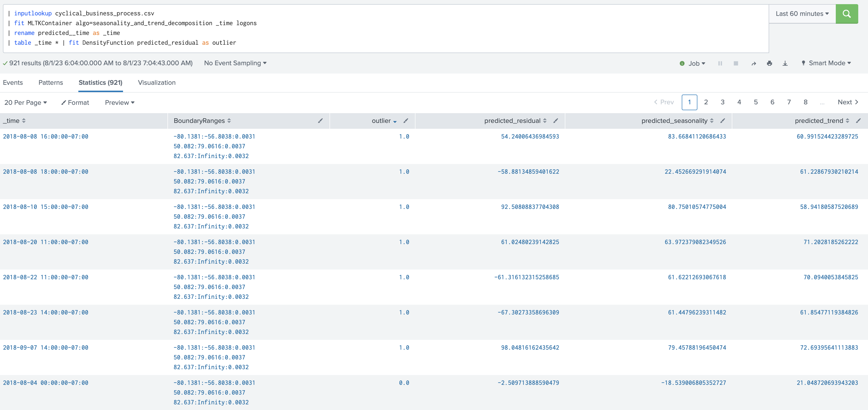Click the pencil icon on the predicted_seasonality column
This screenshot has width=868, height=410.
(723, 121)
